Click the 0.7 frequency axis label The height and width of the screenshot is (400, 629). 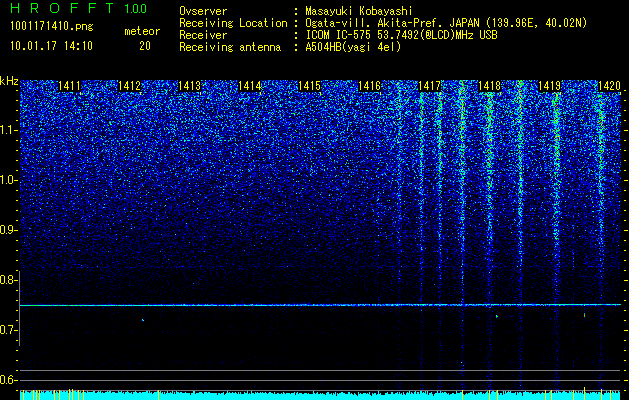click(x=9, y=330)
